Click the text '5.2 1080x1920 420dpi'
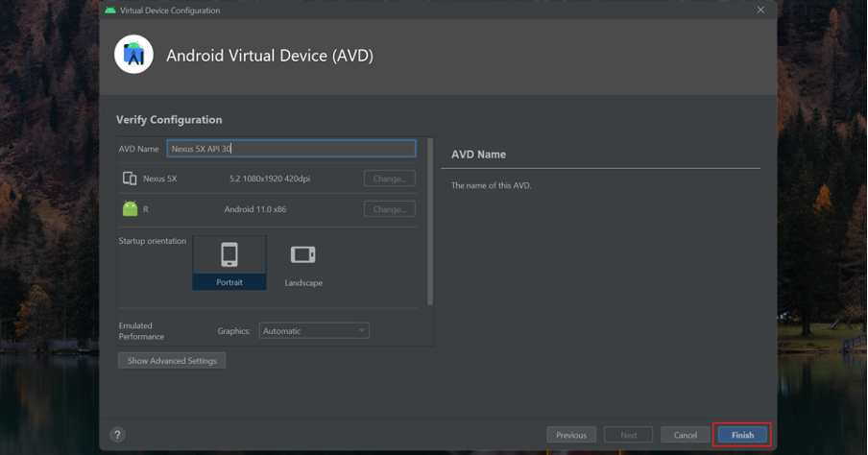 (270, 179)
